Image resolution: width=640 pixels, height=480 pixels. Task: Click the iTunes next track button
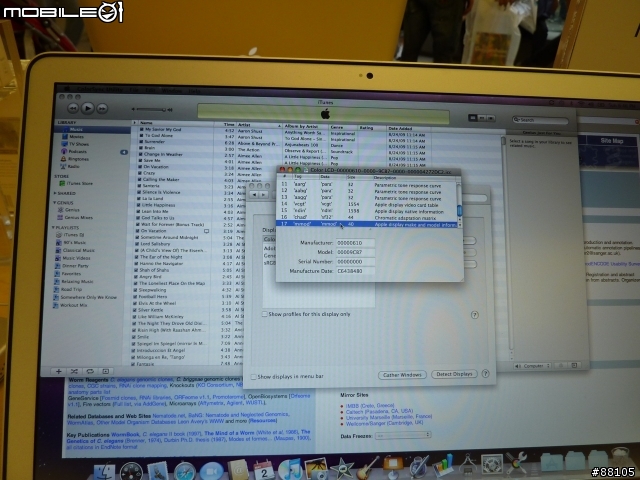click(102, 109)
